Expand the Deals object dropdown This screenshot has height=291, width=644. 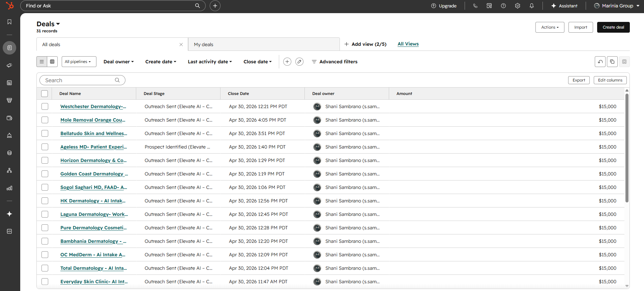coord(48,24)
